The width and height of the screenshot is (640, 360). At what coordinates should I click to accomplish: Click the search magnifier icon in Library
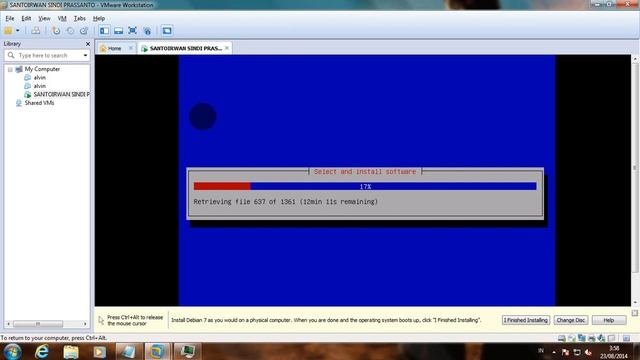click(x=11, y=55)
